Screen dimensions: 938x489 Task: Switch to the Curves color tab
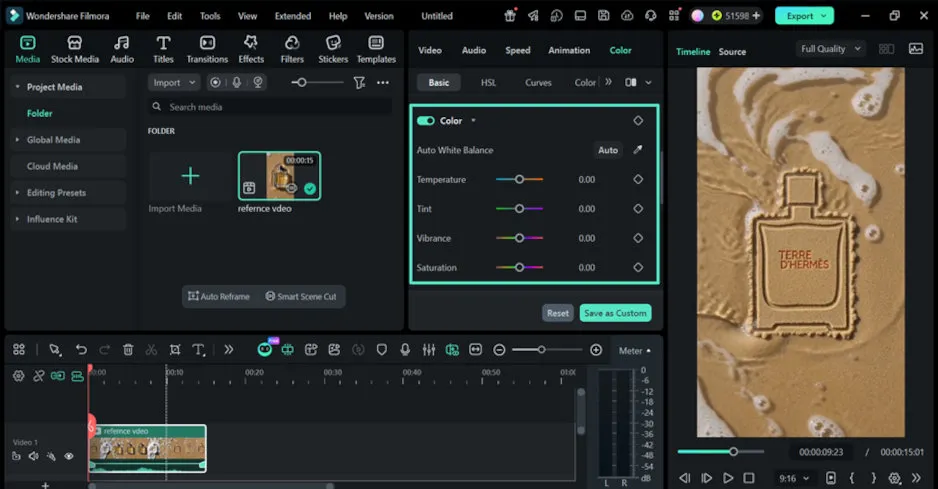(538, 83)
